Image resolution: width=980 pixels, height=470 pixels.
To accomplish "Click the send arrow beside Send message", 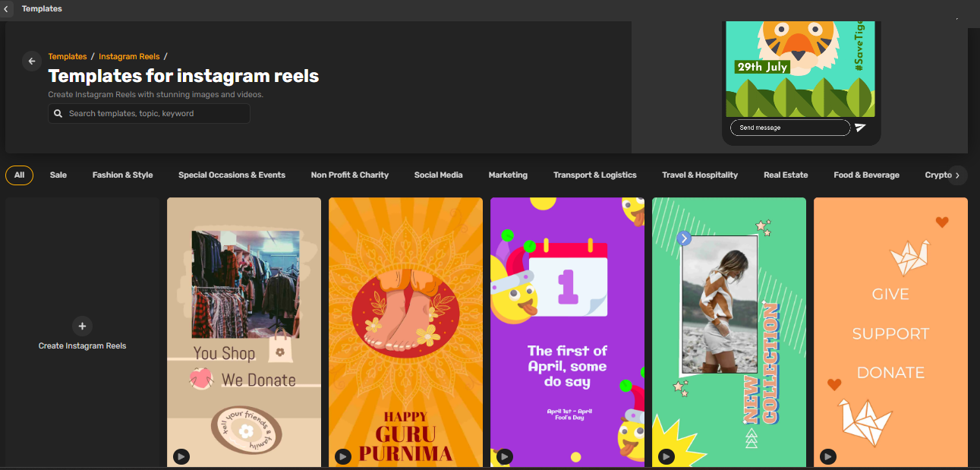I will tap(860, 128).
